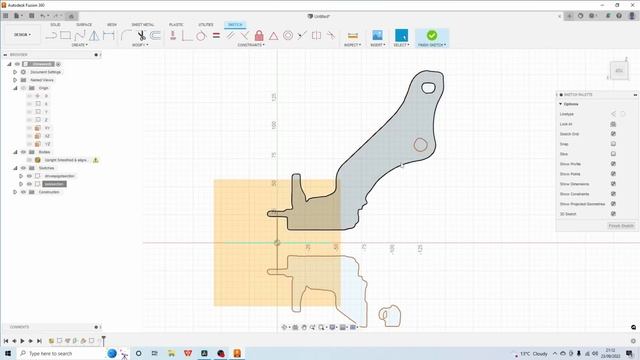Click the Pan hand tool in the navigation bar
The width and height of the screenshot is (640, 360).
304,327
